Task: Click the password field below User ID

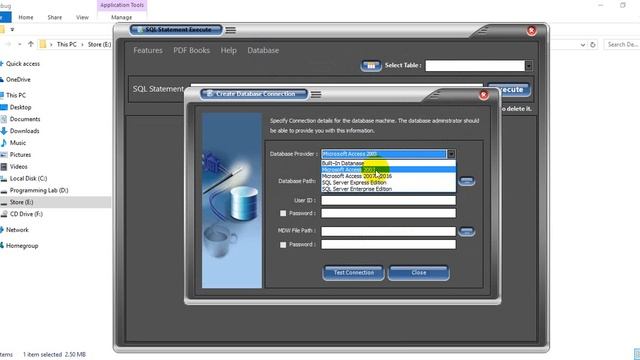Action: (x=388, y=213)
